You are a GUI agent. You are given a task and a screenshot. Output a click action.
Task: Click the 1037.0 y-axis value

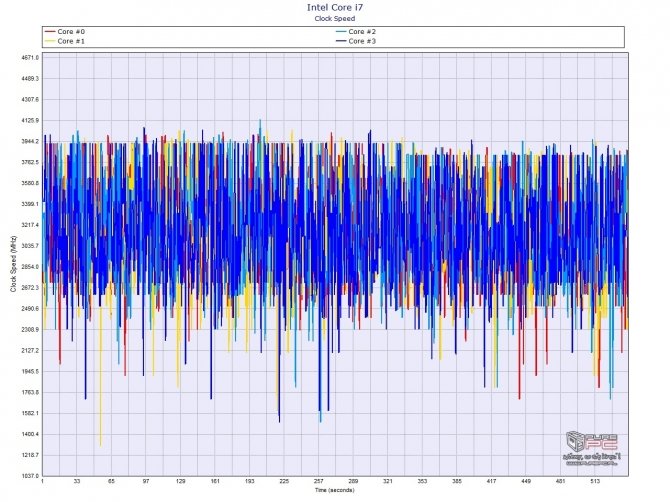[30, 476]
